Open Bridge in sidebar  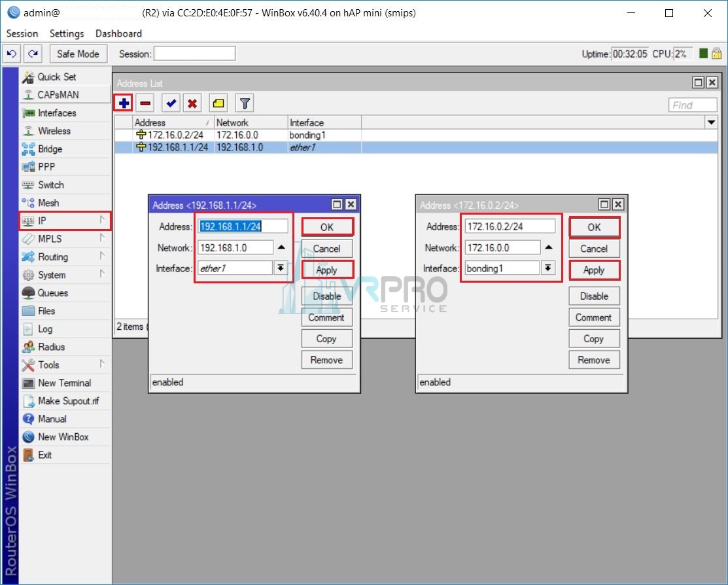point(65,149)
